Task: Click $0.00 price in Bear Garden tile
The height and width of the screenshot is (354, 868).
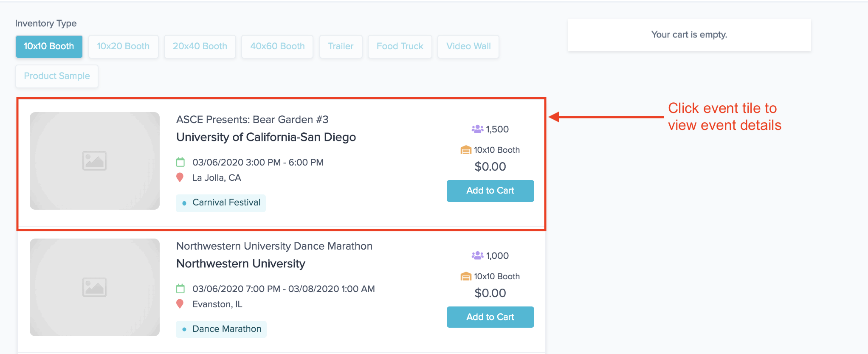Action: pos(490,167)
